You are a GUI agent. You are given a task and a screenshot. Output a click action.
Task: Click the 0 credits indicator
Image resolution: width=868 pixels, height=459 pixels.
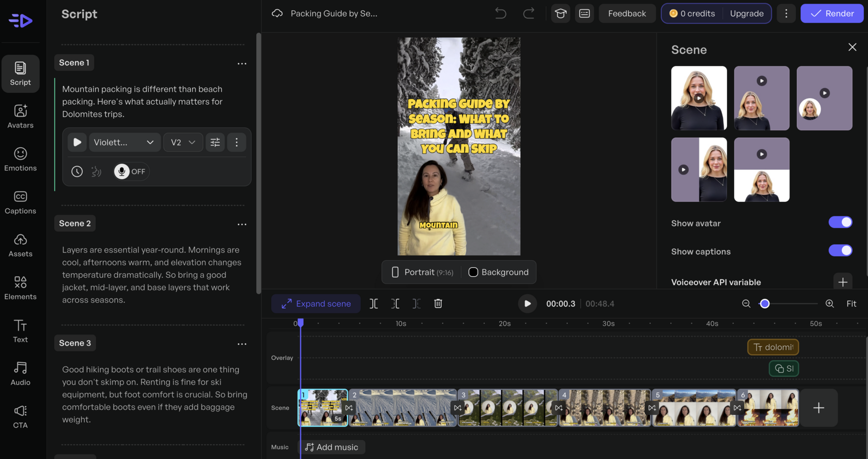pyautogui.click(x=692, y=13)
